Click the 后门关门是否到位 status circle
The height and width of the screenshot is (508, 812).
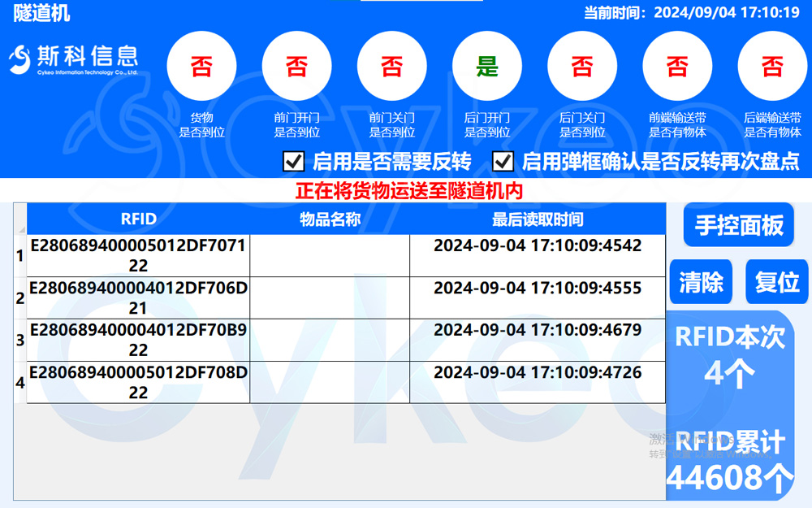pyautogui.click(x=581, y=65)
